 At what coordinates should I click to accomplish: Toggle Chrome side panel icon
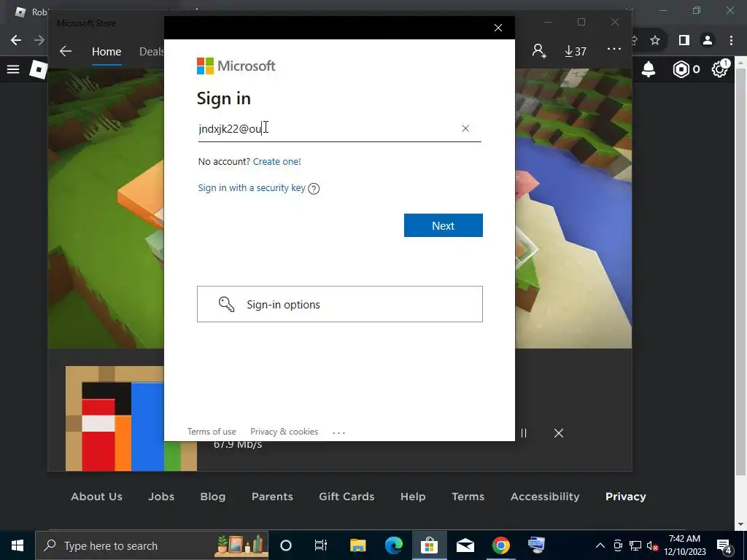pyautogui.click(x=684, y=41)
